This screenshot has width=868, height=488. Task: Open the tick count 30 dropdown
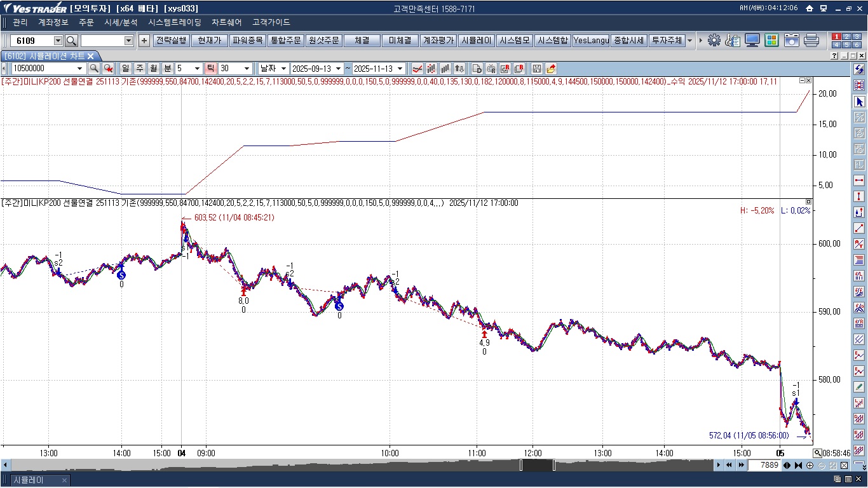(x=247, y=69)
